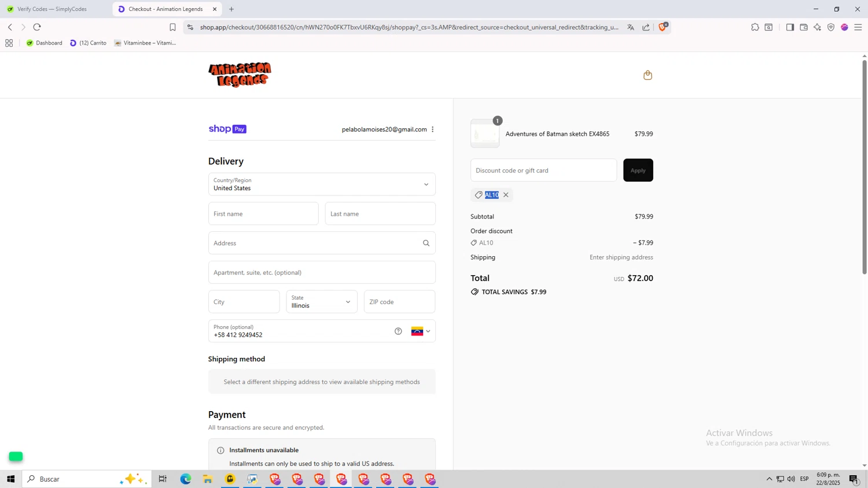Change the phone country flag selector
The height and width of the screenshot is (488, 868).
pos(421,331)
